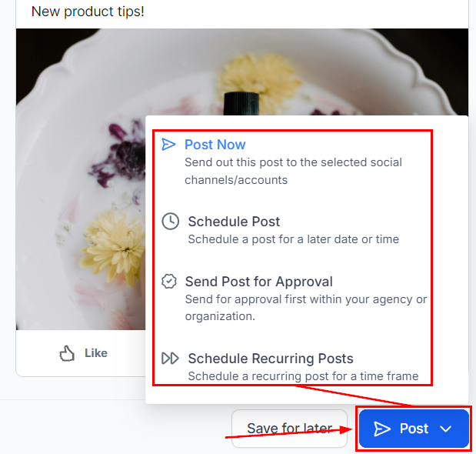Click the clock icon for Schedule Post
The image size is (476, 454).
click(170, 222)
